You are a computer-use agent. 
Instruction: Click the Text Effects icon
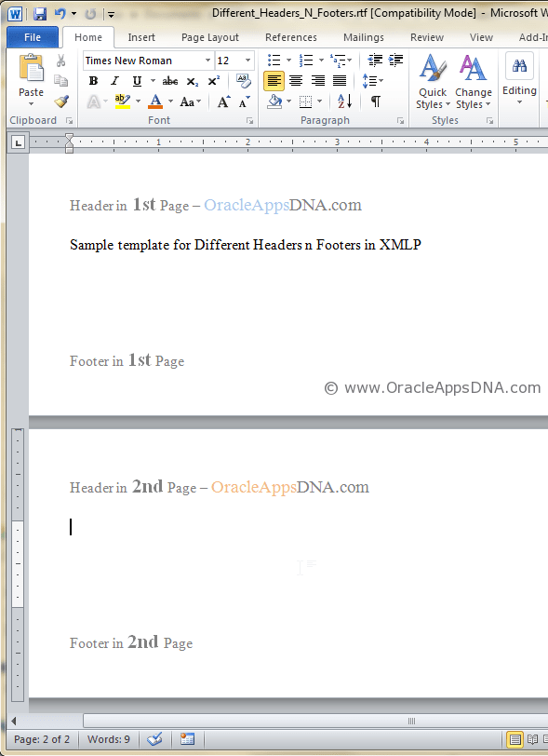pos(93,101)
